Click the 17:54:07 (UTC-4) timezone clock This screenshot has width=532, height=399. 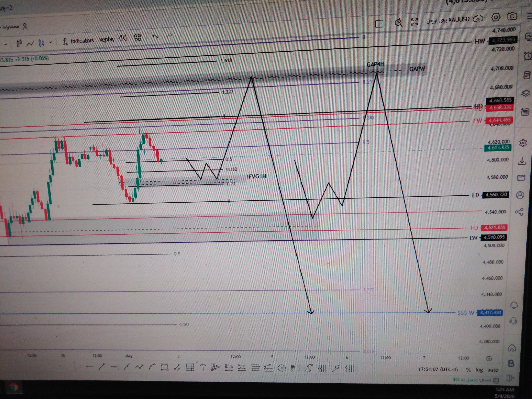coord(438,369)
